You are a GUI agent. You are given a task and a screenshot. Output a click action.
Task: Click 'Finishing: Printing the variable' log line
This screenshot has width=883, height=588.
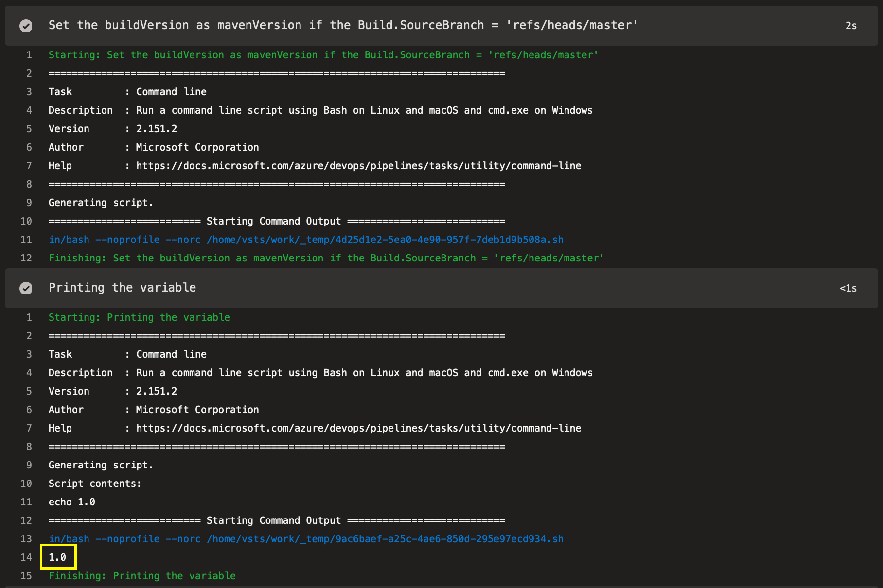tap(142, 576)
